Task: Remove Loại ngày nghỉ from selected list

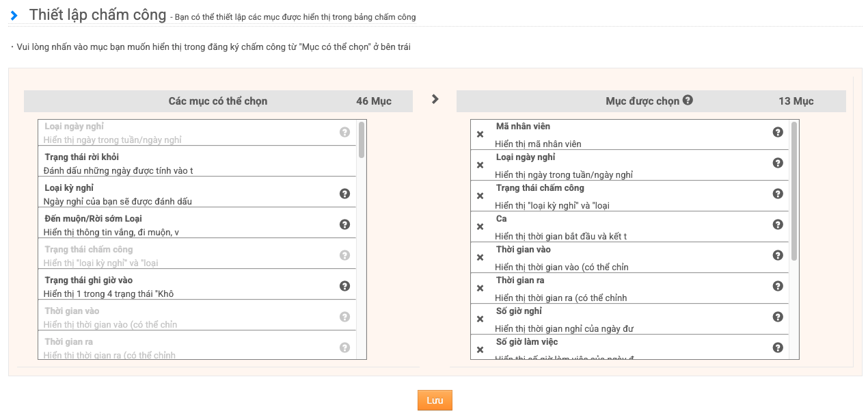Action: pyautogui.click(x=480, y=166)
